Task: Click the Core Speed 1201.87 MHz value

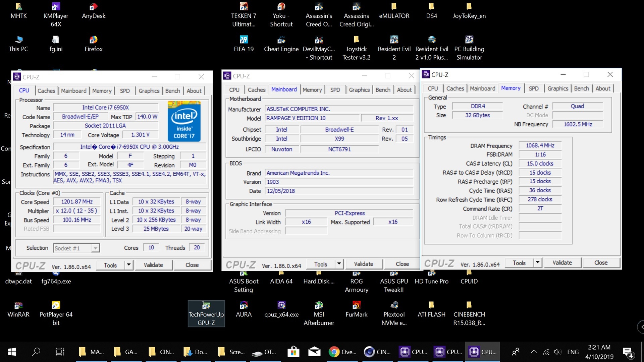Action: [77, 201]
